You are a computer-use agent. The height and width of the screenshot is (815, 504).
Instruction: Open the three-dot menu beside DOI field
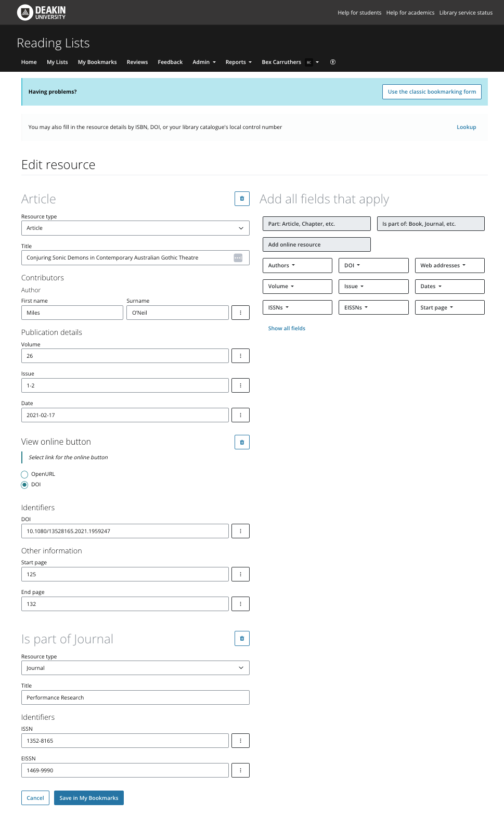[x=240, y=531]
